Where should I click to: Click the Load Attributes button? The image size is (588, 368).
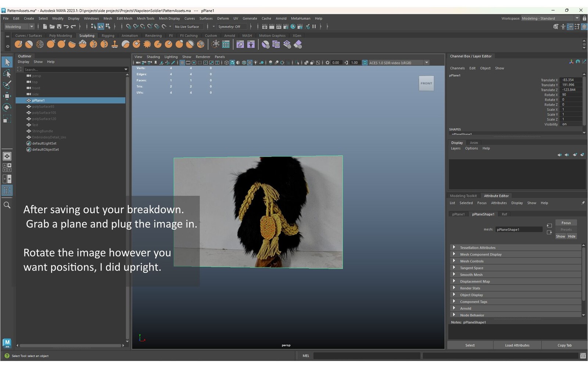517,345
